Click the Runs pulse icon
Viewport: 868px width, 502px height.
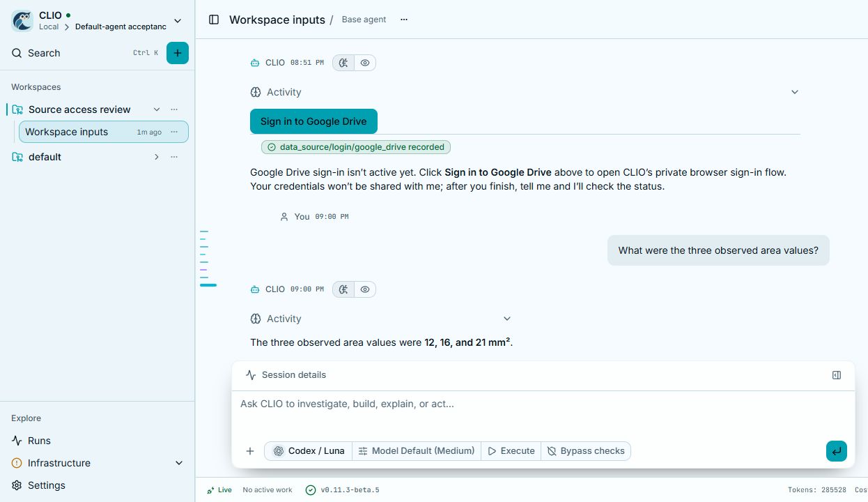(x=17, y=441)
